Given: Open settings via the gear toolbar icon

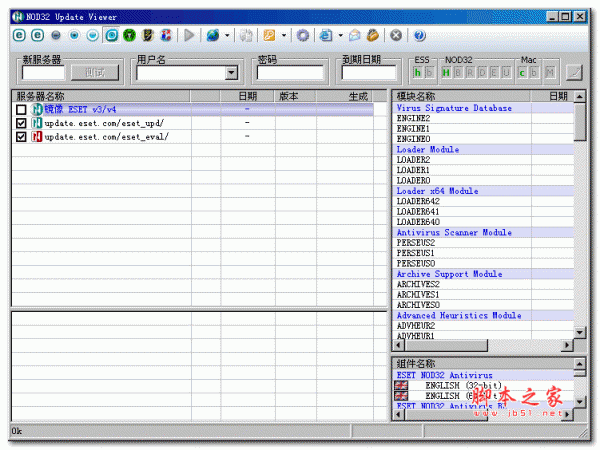Looking at the screenshot, I should pos(303,36).
